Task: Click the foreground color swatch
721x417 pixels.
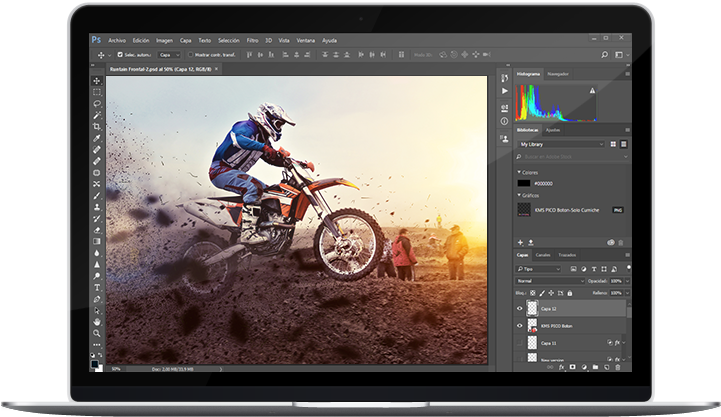Action: (95, 364)
